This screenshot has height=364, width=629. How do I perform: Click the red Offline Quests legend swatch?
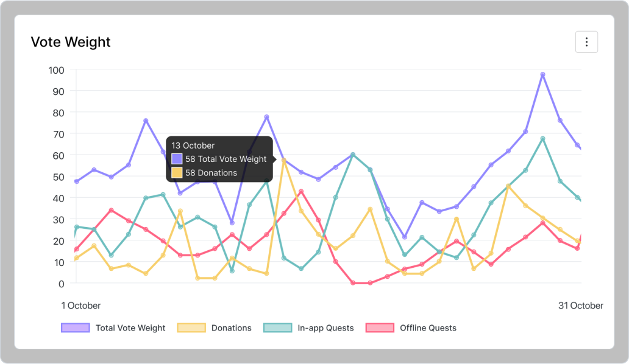pos(380,327)
